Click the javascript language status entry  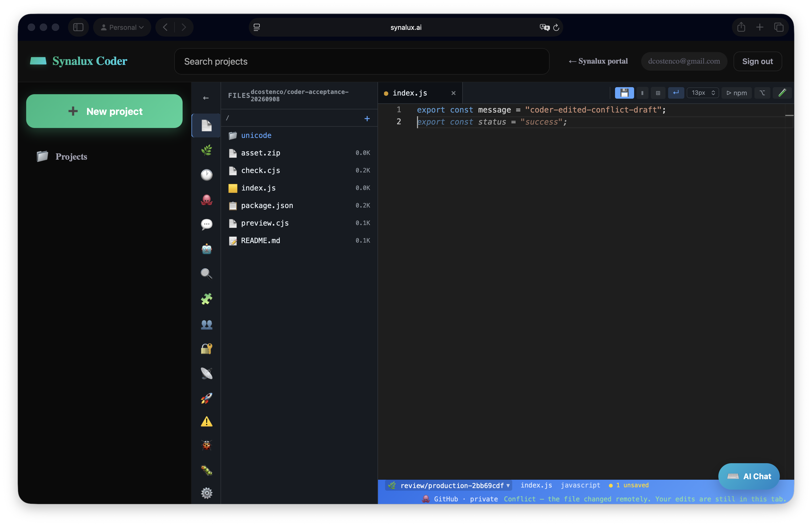[x=580, y=485]
